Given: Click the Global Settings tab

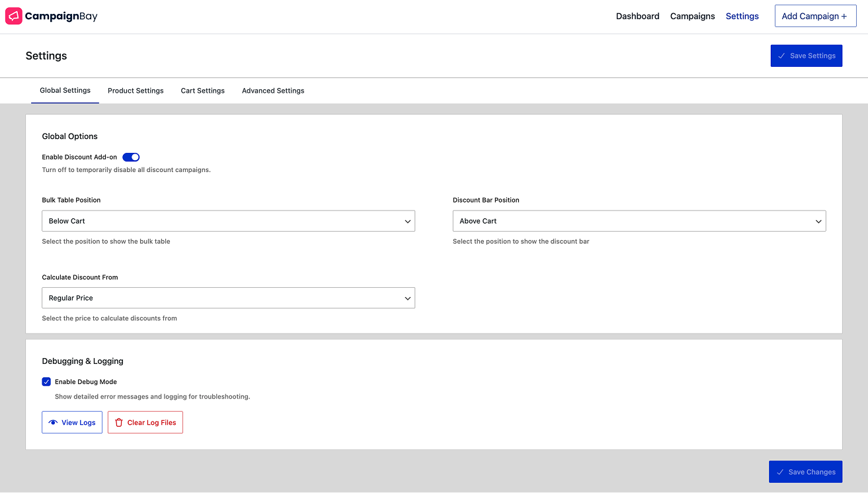Looking at the screenshot, I should click(x=65, y=91).
